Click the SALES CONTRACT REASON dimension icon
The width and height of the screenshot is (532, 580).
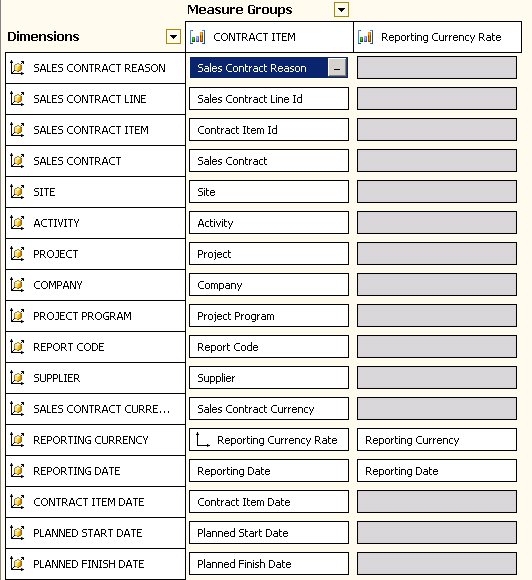[x=17, y=68]
